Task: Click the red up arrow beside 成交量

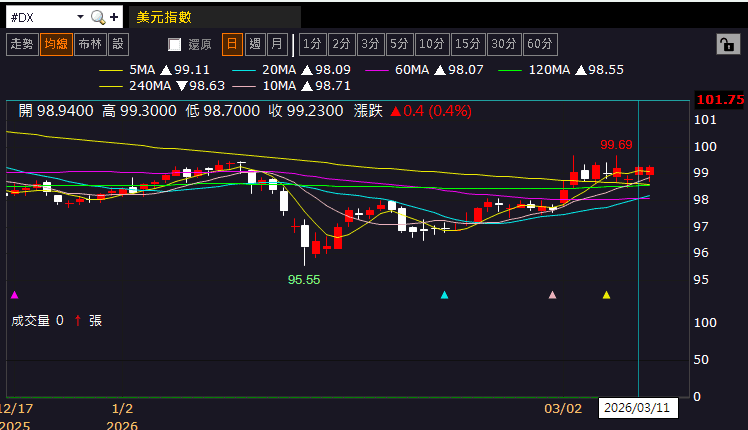Action: click(x=77, y=320)
